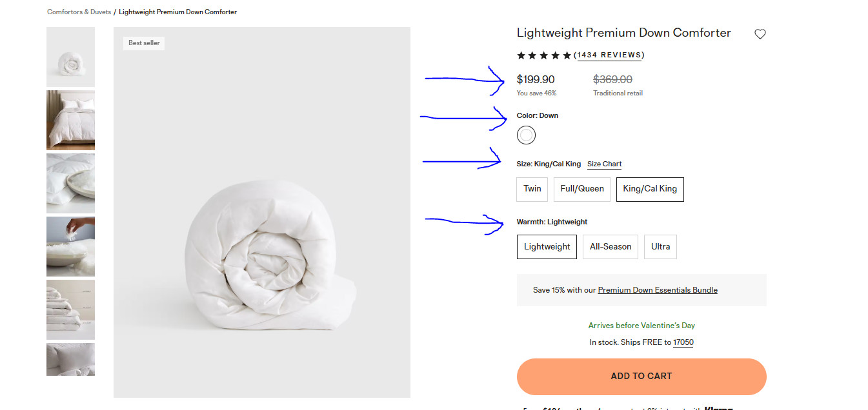The height and width of the screenshot is (410, 868).
Task: Click the Add To Cart button
Action: point(641,376)
